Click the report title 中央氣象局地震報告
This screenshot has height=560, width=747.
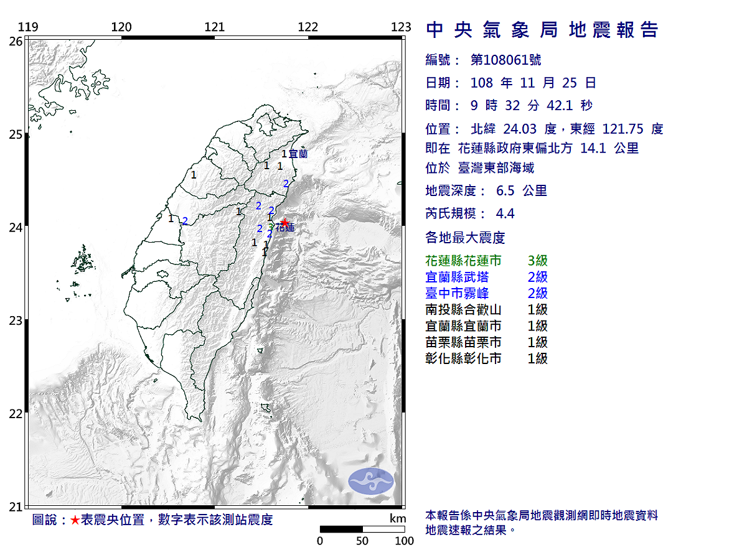click(542, 29)
